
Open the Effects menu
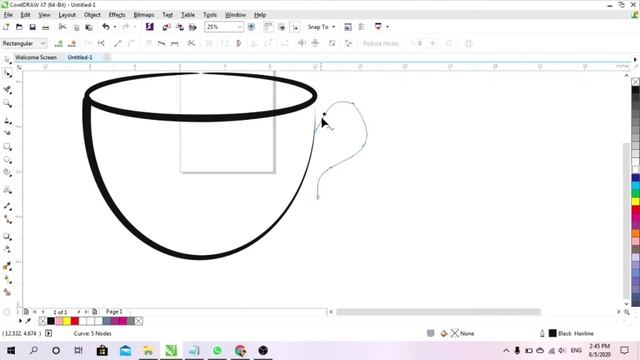coord(117,15)
